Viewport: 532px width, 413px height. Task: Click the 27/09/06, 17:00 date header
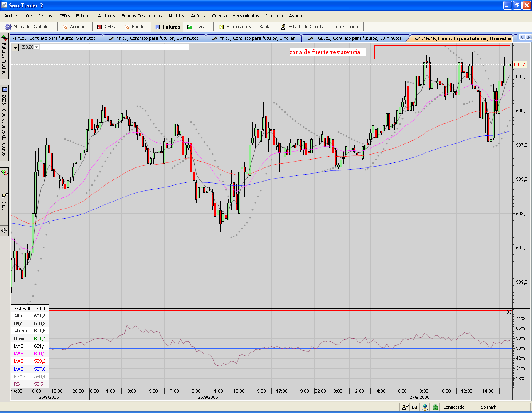30,308
